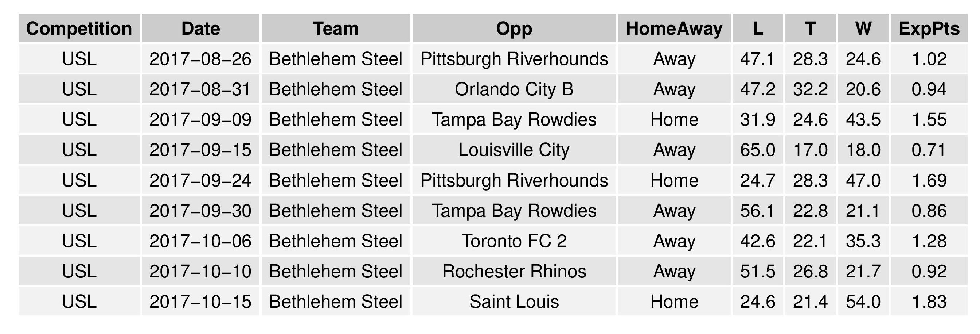Viewport: 980px width, 334px height.
Task: Select the ExpPts value 0.71
Action: [929, 150]
